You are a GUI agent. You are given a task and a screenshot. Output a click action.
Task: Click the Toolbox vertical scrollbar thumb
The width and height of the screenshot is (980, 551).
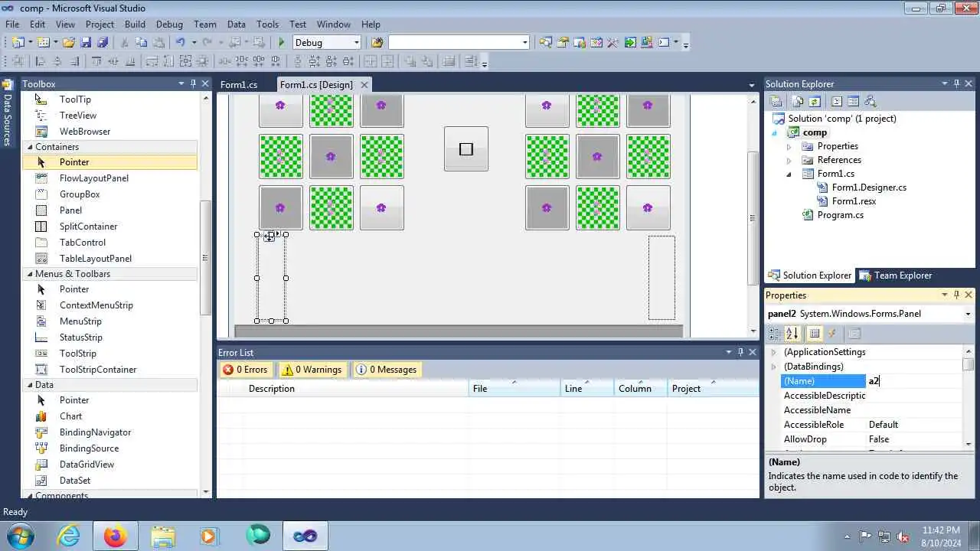[x=205, y=258]
